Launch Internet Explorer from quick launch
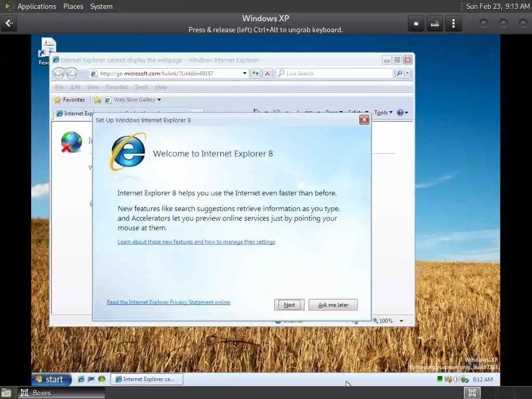 81,379
